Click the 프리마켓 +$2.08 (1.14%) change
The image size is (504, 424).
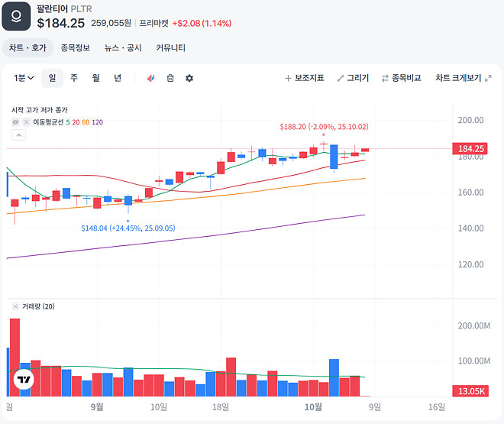pos(185,23)
